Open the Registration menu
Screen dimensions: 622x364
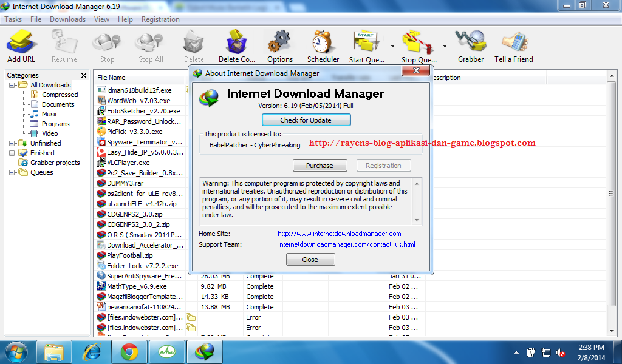point(160,19)
